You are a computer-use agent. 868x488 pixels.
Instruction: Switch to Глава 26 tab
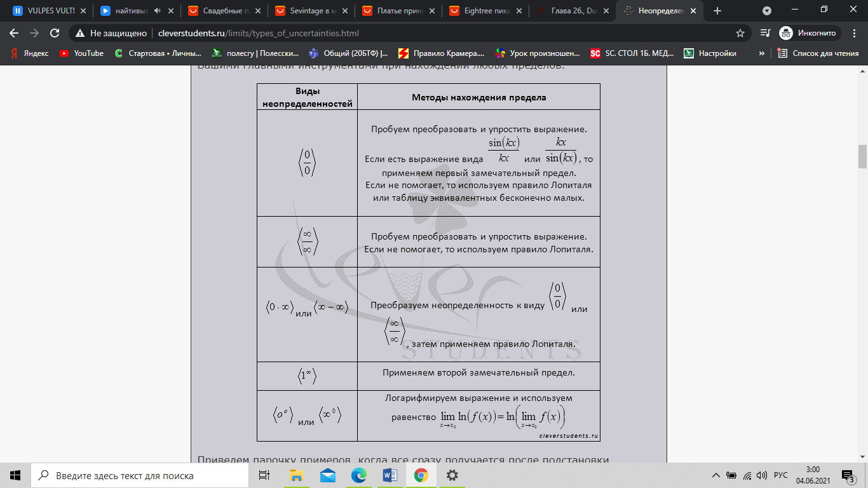[x=573, y=11]
